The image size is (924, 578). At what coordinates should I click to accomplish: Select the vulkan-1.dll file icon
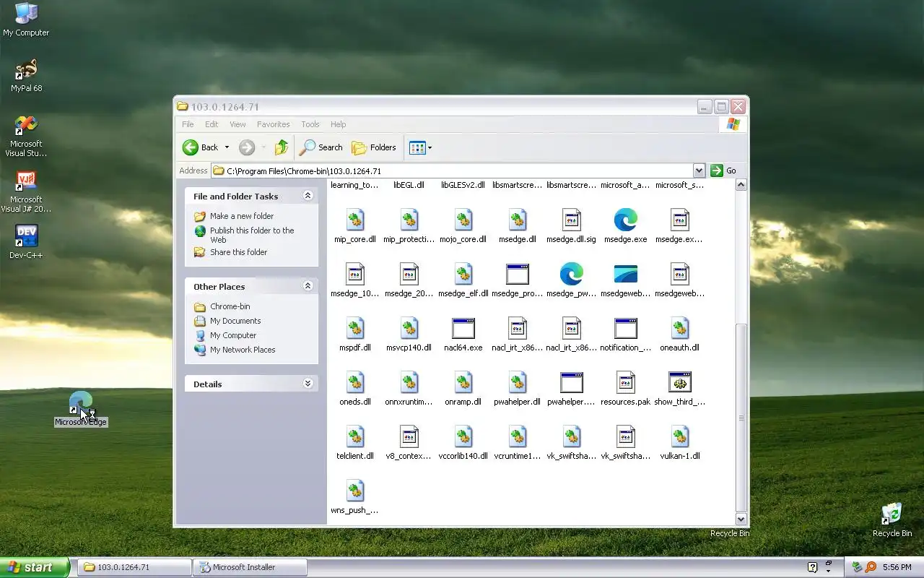click(679, 436)
